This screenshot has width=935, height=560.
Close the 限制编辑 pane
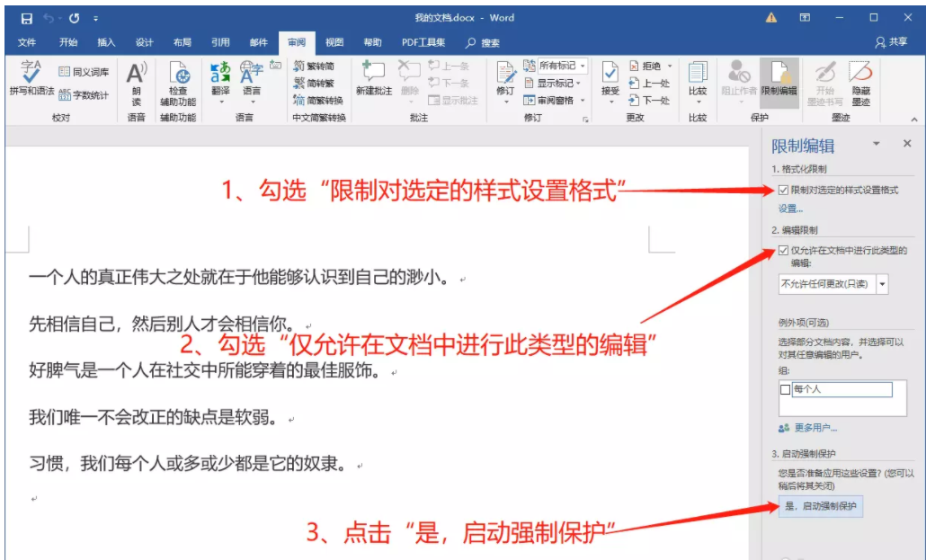907,144
